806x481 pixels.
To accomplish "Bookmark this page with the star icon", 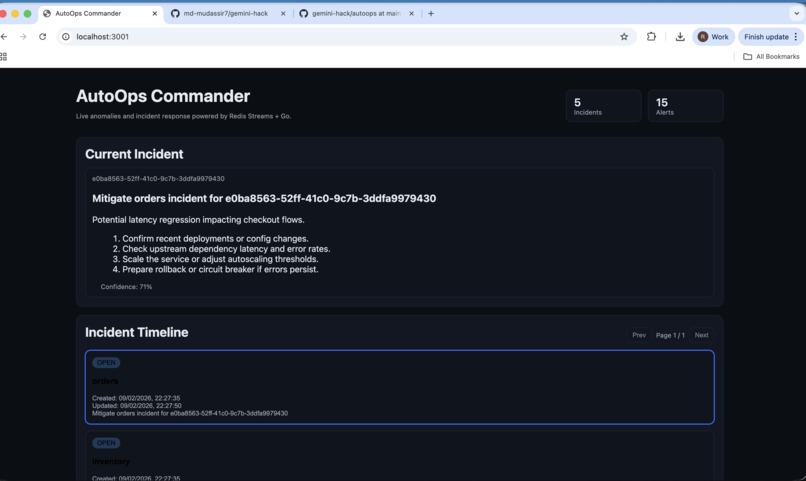I will (624, 36).
